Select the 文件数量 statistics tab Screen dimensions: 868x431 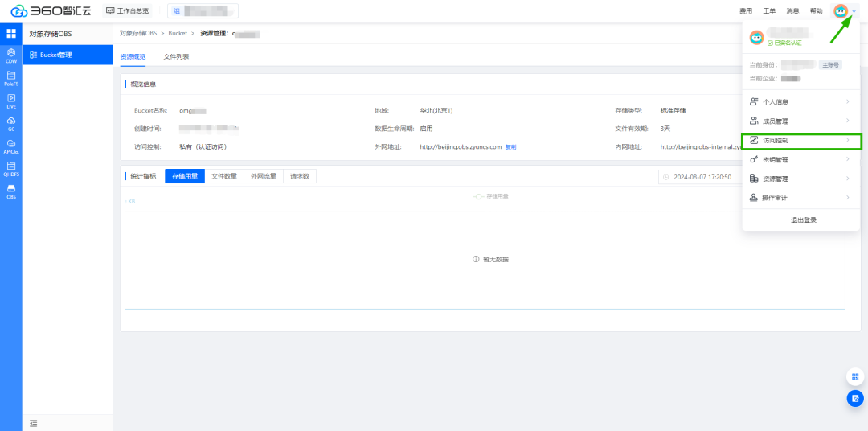tap(224, 176)
